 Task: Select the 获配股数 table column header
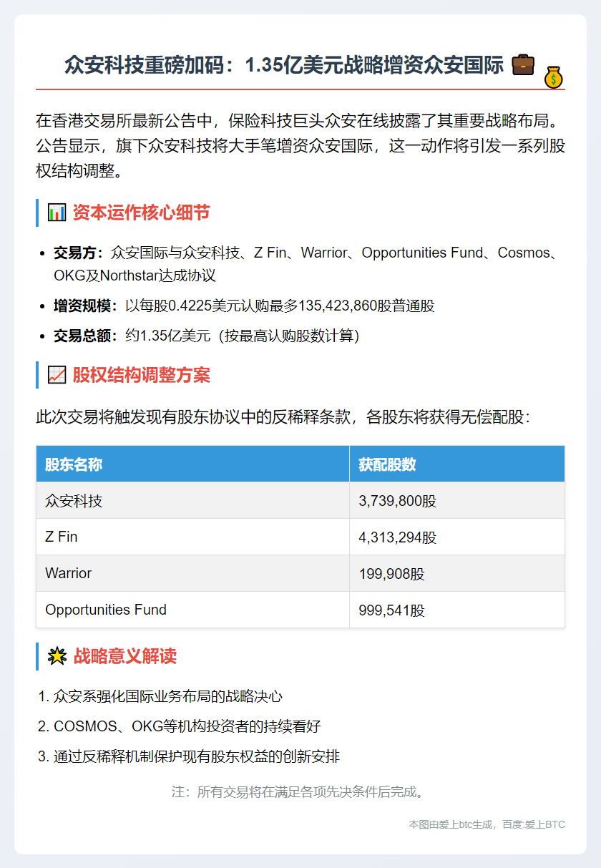pos(387,464)
